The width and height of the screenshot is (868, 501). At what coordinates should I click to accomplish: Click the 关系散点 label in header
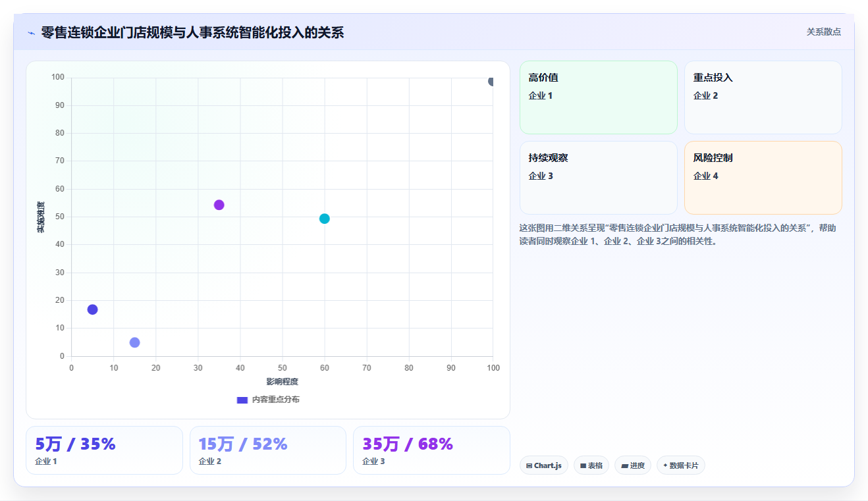tap(824, 32)
